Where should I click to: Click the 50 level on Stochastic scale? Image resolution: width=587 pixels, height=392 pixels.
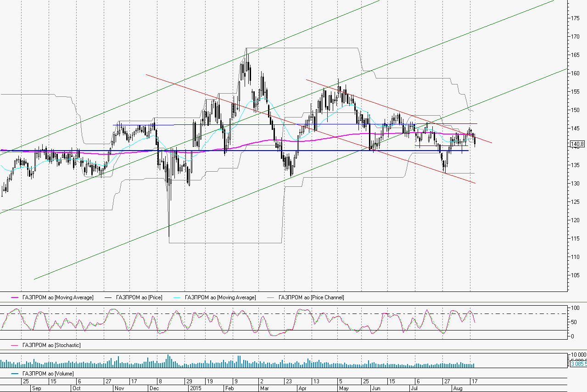(x=574, y=322)
